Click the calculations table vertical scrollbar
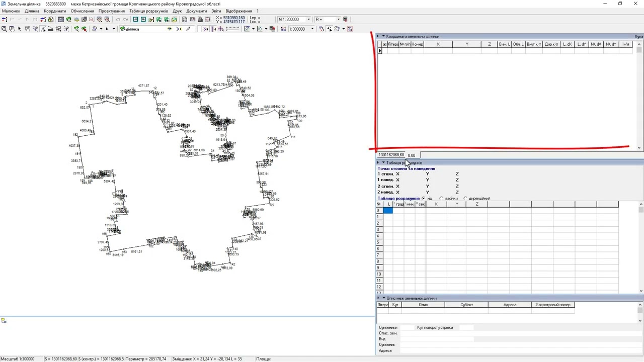 point(641,246)
